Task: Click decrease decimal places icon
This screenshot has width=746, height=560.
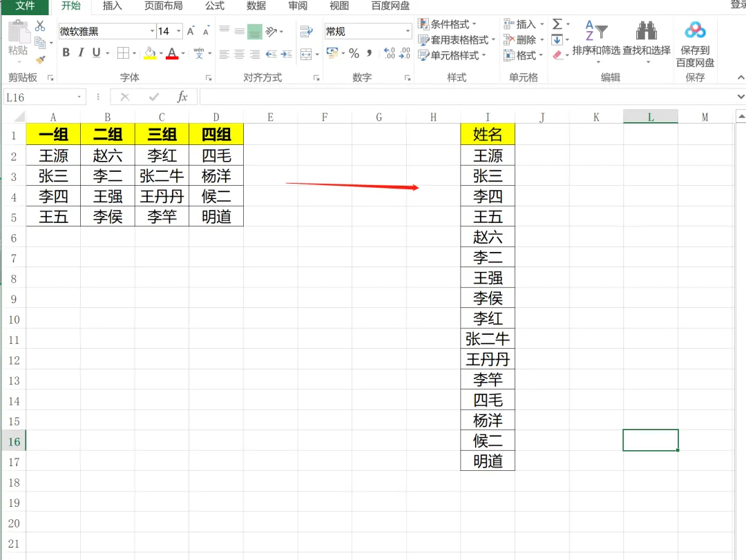Action: click(404, 53)
